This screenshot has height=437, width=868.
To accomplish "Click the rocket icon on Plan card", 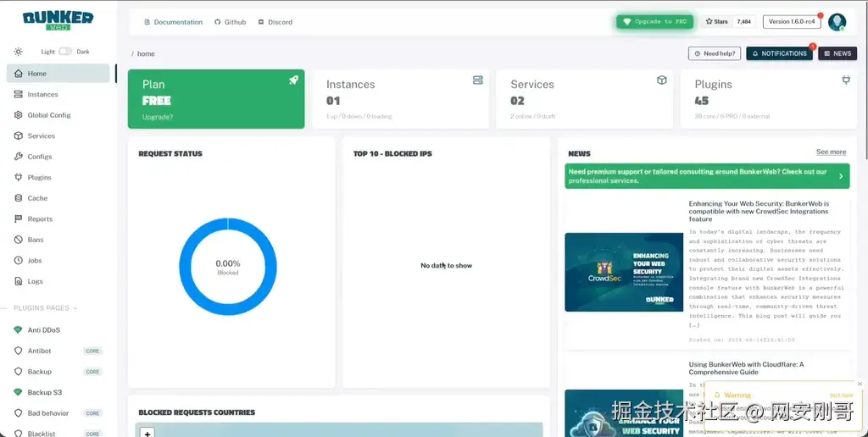I will point(293,80).
